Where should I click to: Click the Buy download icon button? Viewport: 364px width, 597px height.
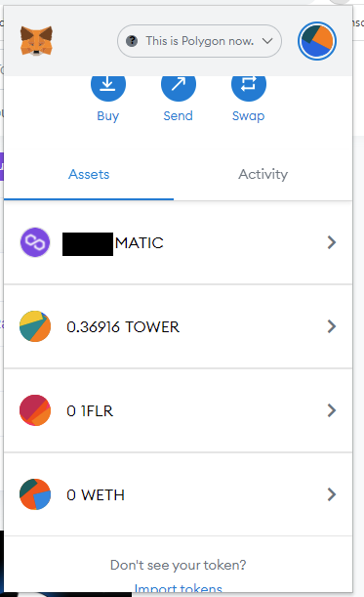point(108,88)
